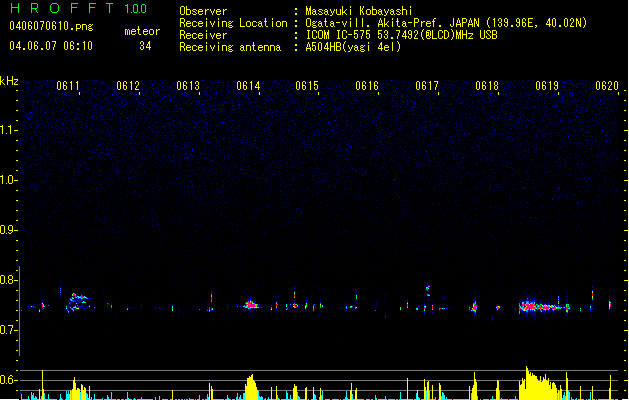Click the Receiving Location label

[x=233, y=23]
